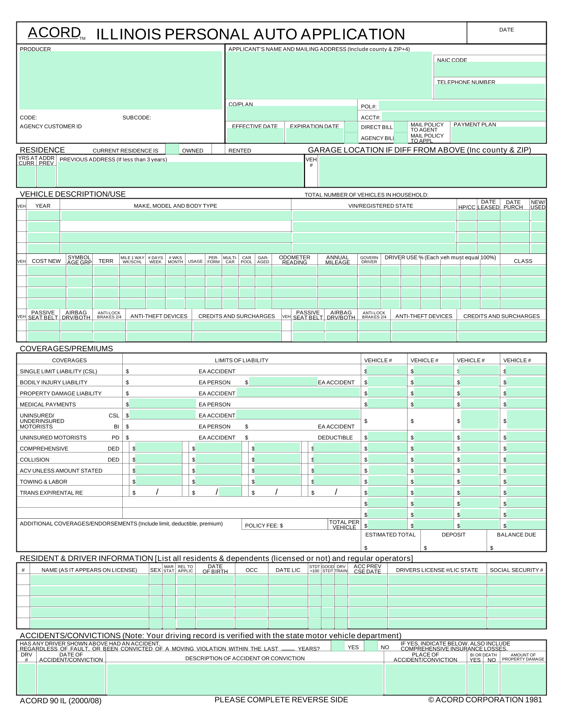
Task: Click the CO/PLAN field
Action: [x=291, y=113]
